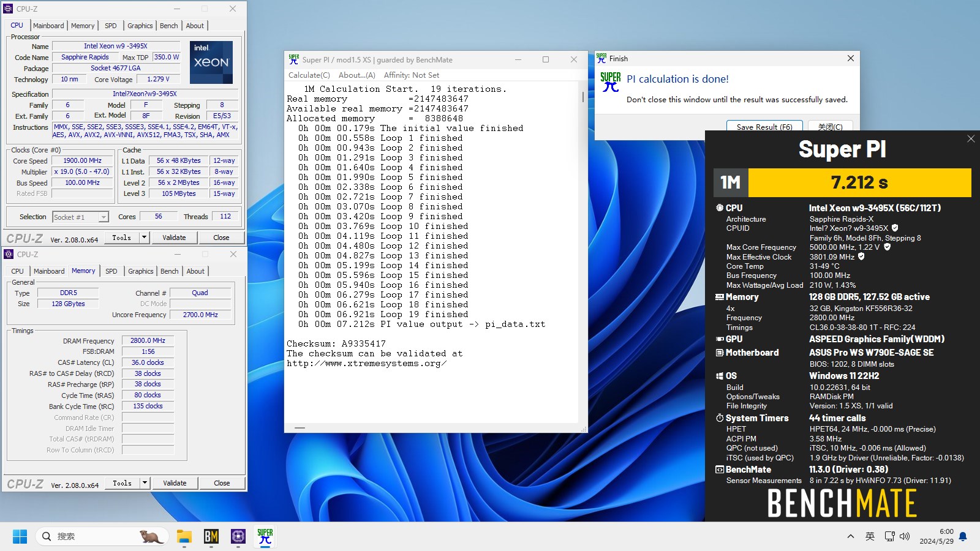980x551 pixels.
Task: Open the Calculate(C) menu in Super PI
Action: click(309, 75)
